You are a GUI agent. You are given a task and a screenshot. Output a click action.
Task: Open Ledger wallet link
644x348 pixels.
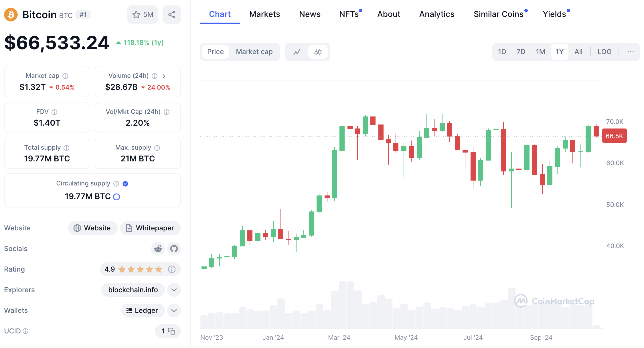[x=143, y=311]
